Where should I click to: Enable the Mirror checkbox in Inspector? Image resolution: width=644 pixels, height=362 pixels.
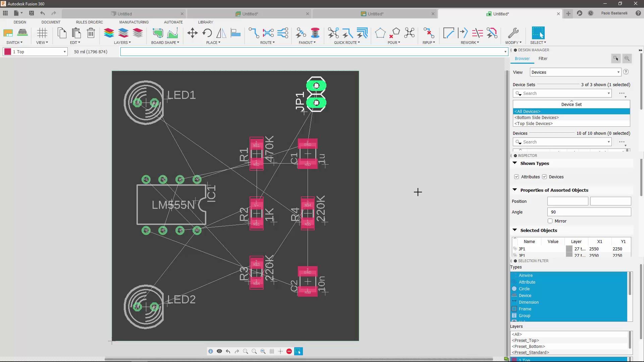[x=550, y=221]
